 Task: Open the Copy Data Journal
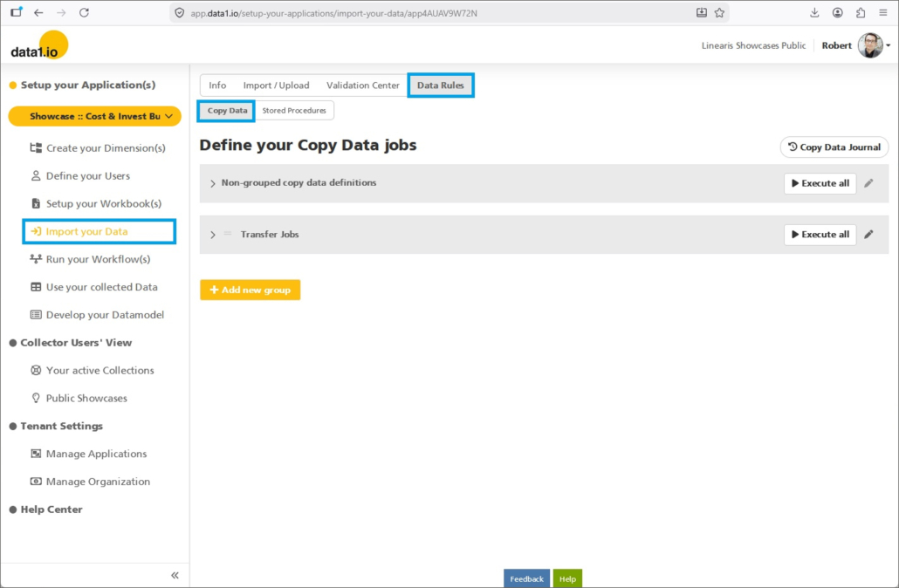point(834,147)
